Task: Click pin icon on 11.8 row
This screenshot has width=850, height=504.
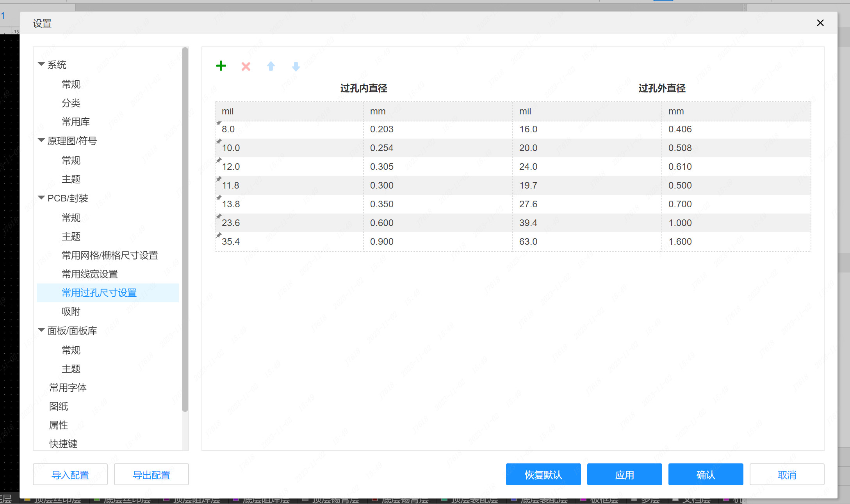Action: point(219,179)
